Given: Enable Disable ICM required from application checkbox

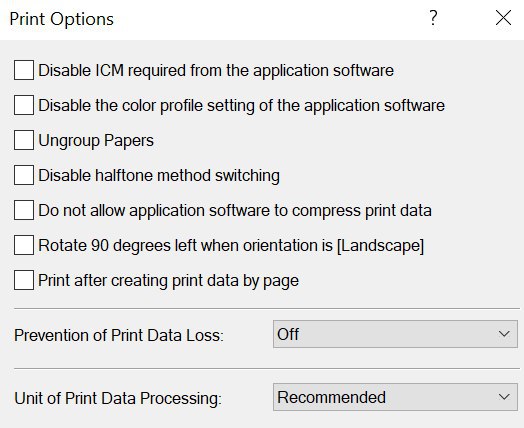Looking at the screenshot, I should pos(24,70).
